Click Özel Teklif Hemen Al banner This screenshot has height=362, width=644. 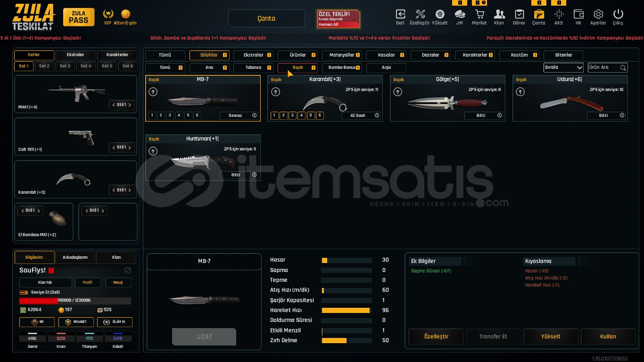(339, 19)
